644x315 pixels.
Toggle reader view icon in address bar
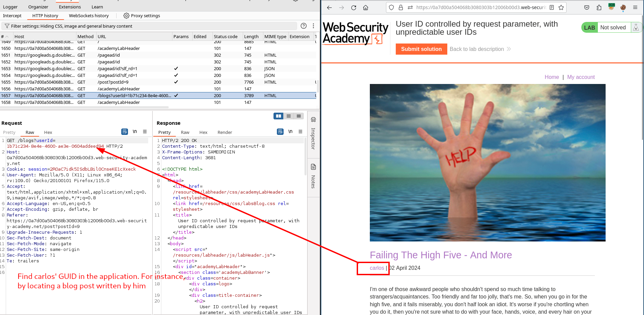pos(552,7)
